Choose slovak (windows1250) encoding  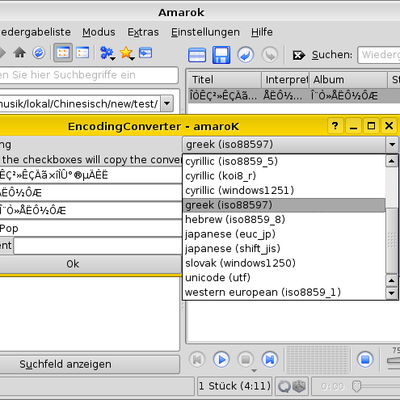pyautogui.click(x=284, y=263)
